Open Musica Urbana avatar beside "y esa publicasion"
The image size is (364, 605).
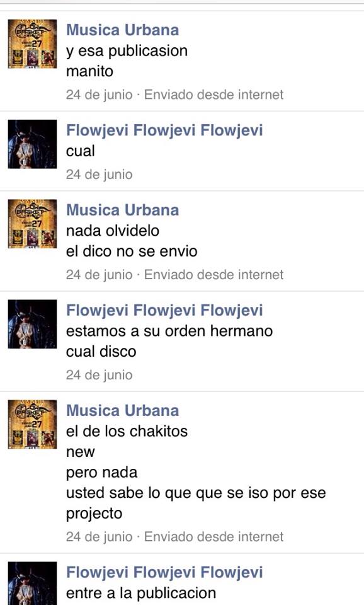point(32,43)
